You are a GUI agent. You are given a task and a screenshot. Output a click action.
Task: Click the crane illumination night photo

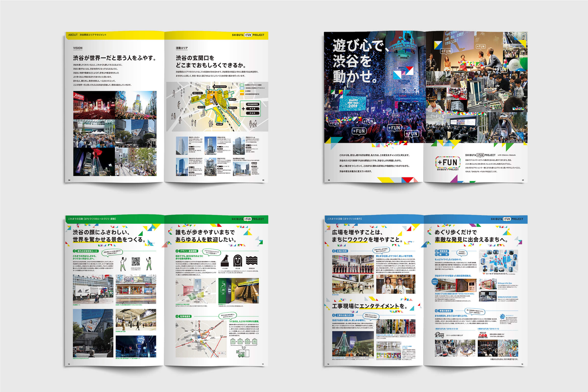click(353, 344)
